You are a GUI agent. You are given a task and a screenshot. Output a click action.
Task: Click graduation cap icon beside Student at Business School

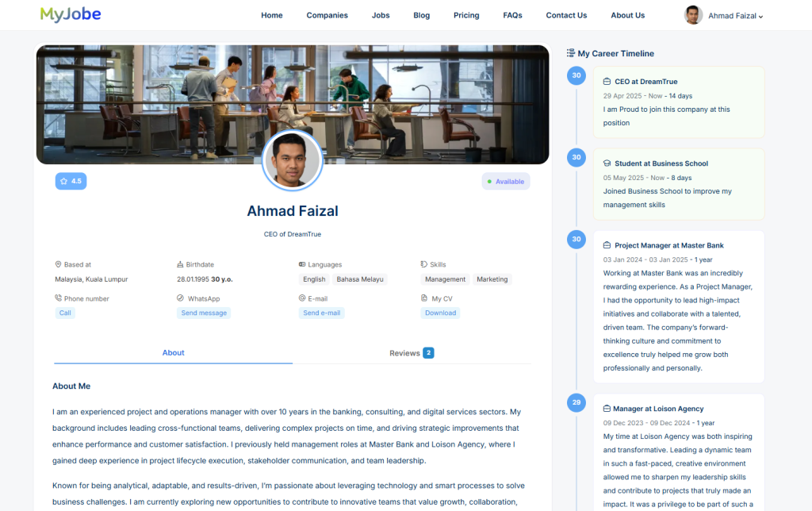click(x=607, y=163)
